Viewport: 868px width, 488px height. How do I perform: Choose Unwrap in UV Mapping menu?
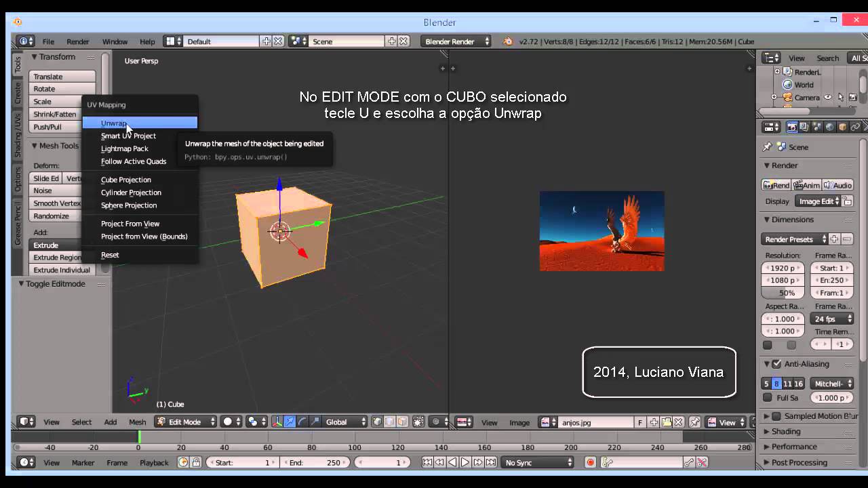tap(140, 123)
